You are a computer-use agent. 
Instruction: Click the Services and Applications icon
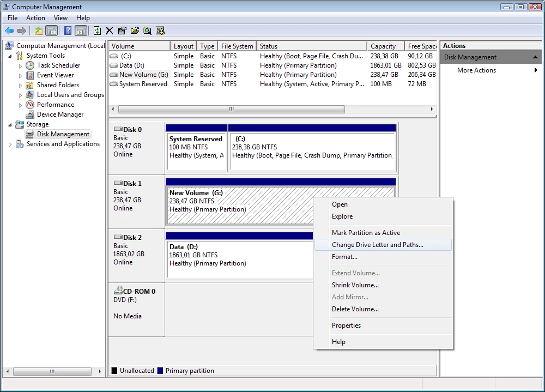(x=20, y=143)
